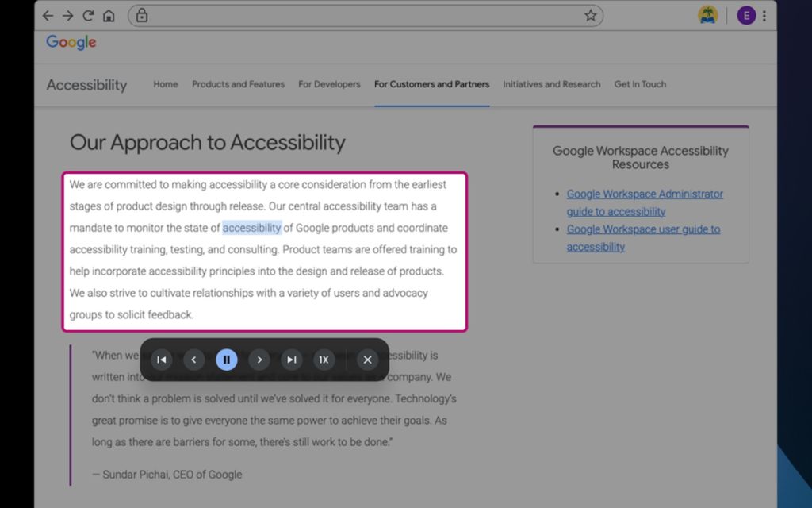Go to previous sentence button
The image size is (812, 508).
193,360
